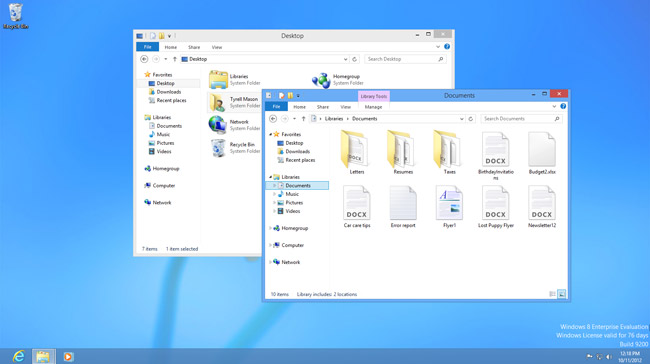Image resolution: width=650 pixels, height=364 pixels.
Task: Click Search Documents input field
Action: coord(521,119)
